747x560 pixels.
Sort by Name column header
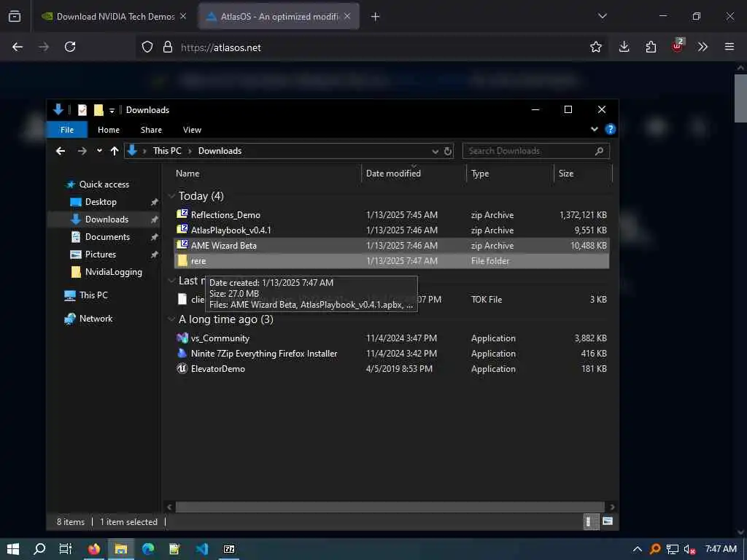[267, 174]
